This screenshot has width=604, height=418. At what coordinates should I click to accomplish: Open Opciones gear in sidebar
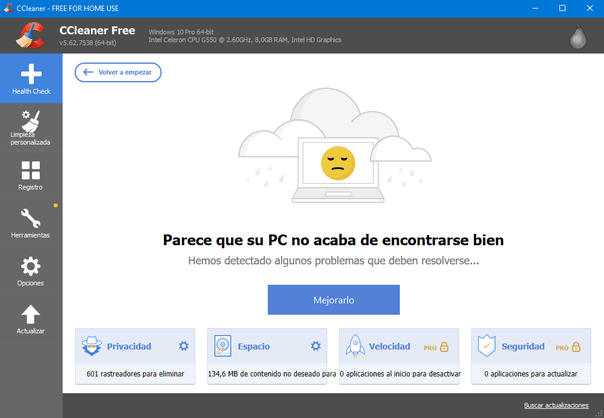pos(31,271)
